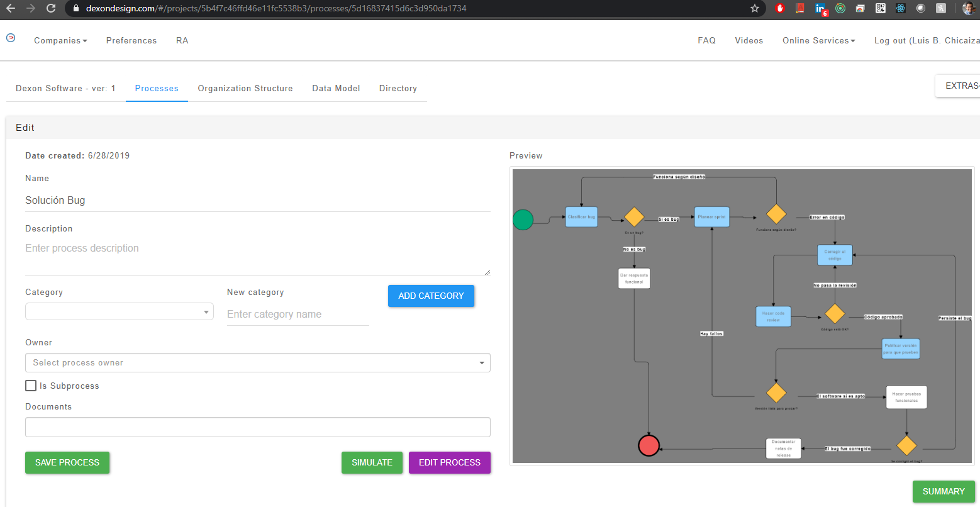Enable the Is Subprocess checkbox

click(x=31, y=386)
